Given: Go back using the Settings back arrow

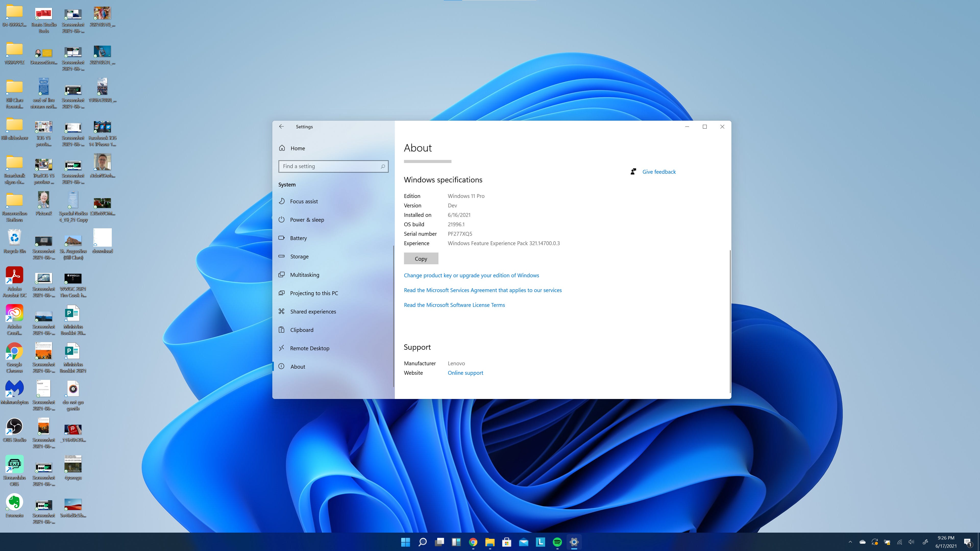Looking at the screenshot, I should pyautogui.click(x=281, y=127).
